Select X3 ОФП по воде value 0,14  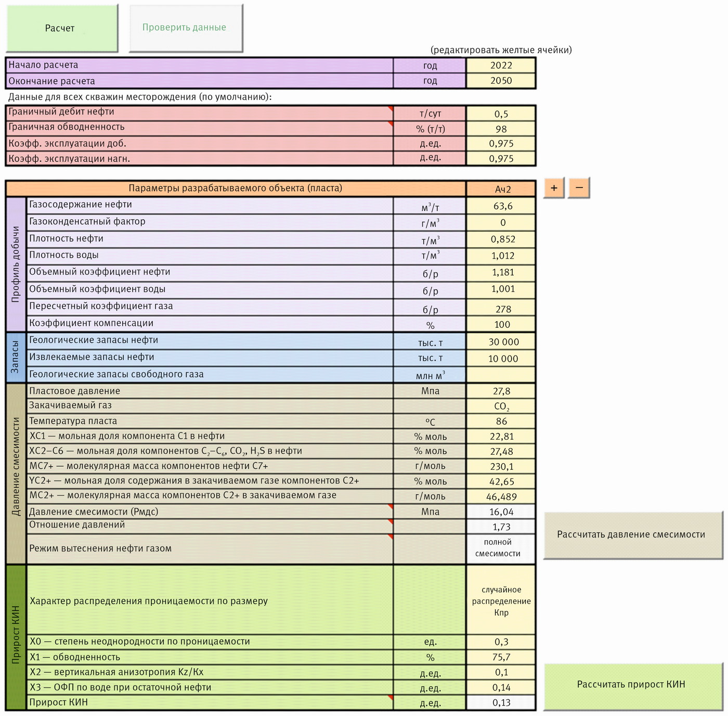[501, 687]
